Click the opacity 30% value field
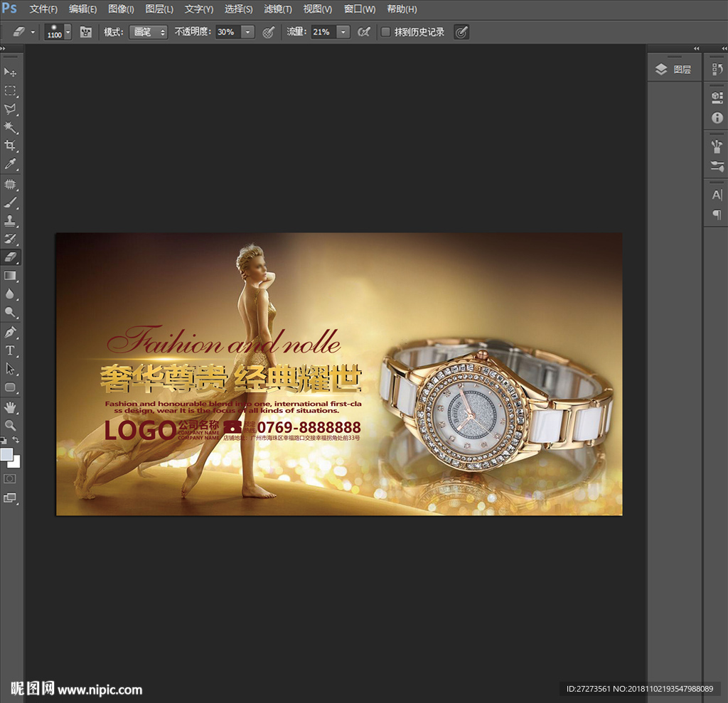Viewport: 728px width, 703px height. click(x=228, y=32)
